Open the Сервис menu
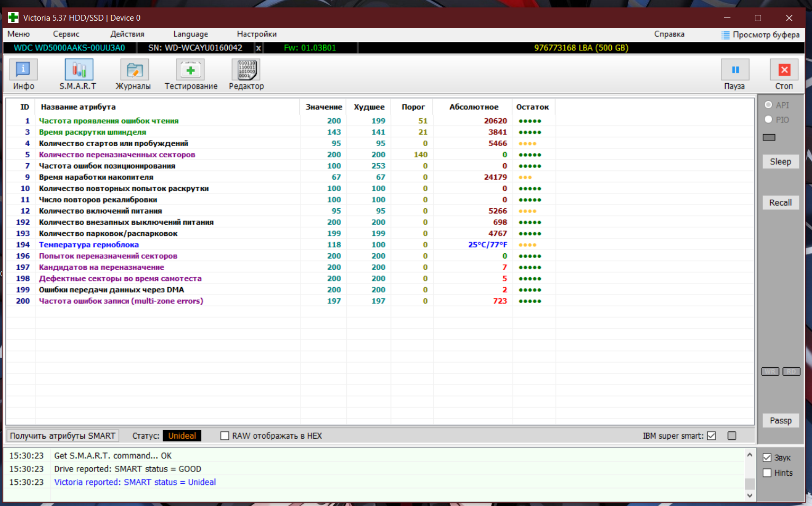The height and width of the screenshot is (506, 812). tap(66, 34)
